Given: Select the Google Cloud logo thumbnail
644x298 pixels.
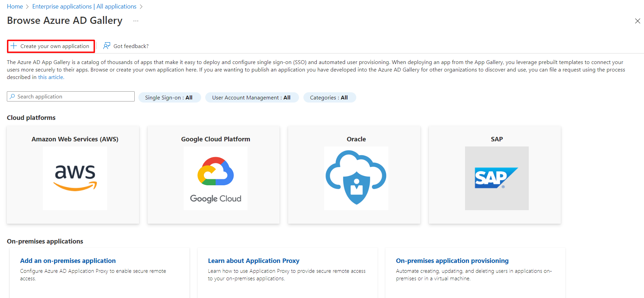Looking at the screenshot, I should point(215,178).
